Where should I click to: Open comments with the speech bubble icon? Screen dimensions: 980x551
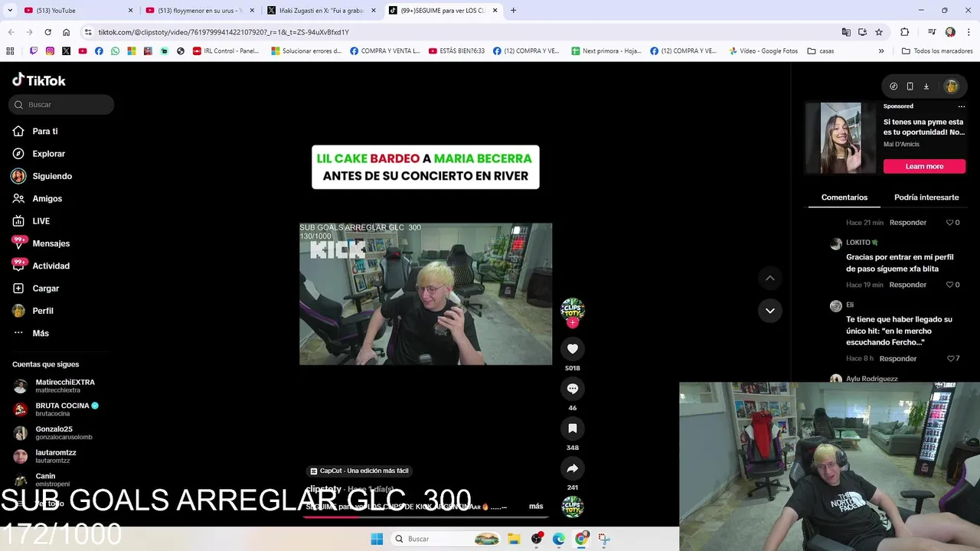(x=572, y=389)
